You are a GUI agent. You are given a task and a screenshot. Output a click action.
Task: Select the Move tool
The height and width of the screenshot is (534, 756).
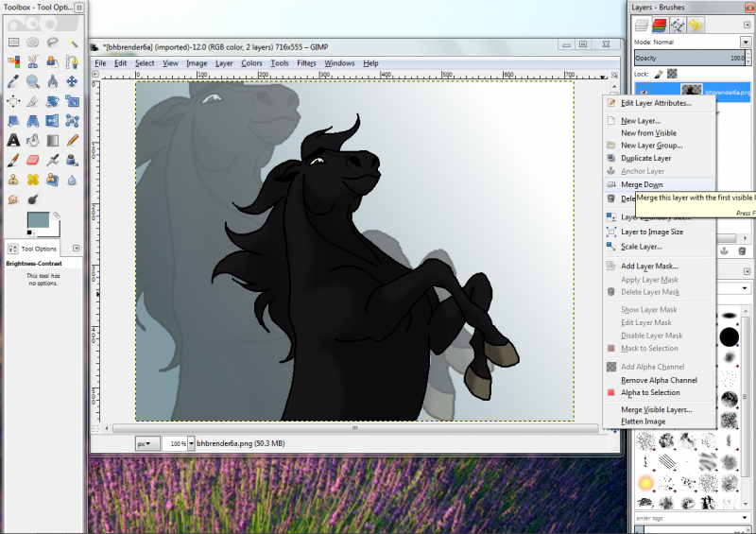[72, 81]
